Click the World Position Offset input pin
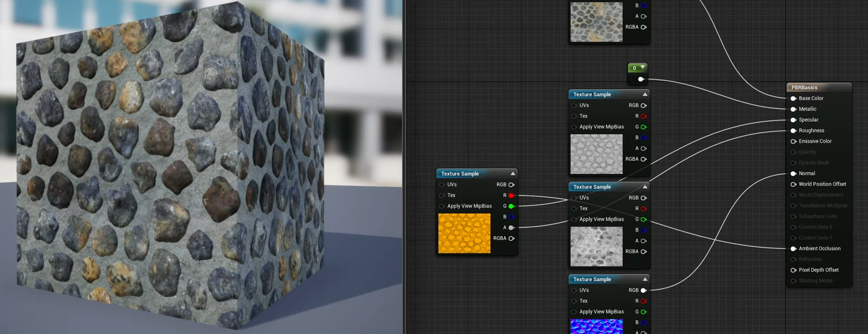 pos(794,184)
